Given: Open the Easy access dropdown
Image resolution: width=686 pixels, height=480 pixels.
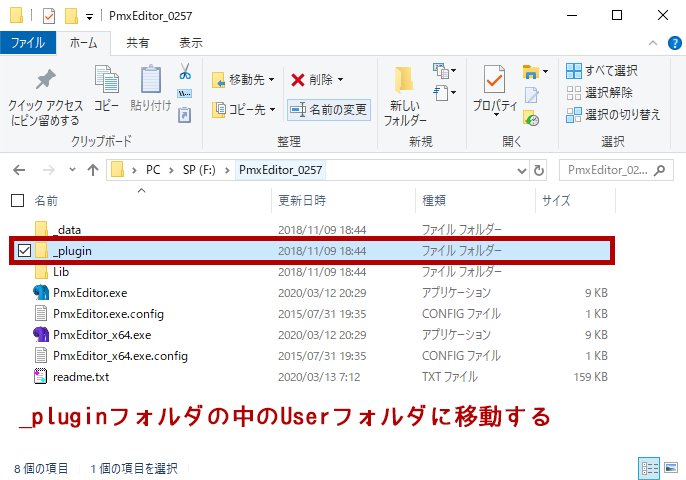Looking at the screenshot, I should tap(444, 93).
